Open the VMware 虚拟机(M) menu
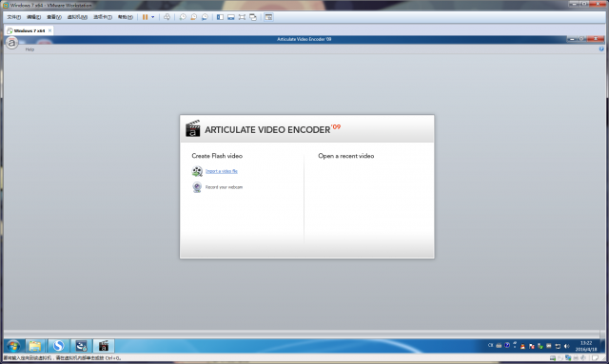This screenshot has width=609, height=364. tap(77, 17)
